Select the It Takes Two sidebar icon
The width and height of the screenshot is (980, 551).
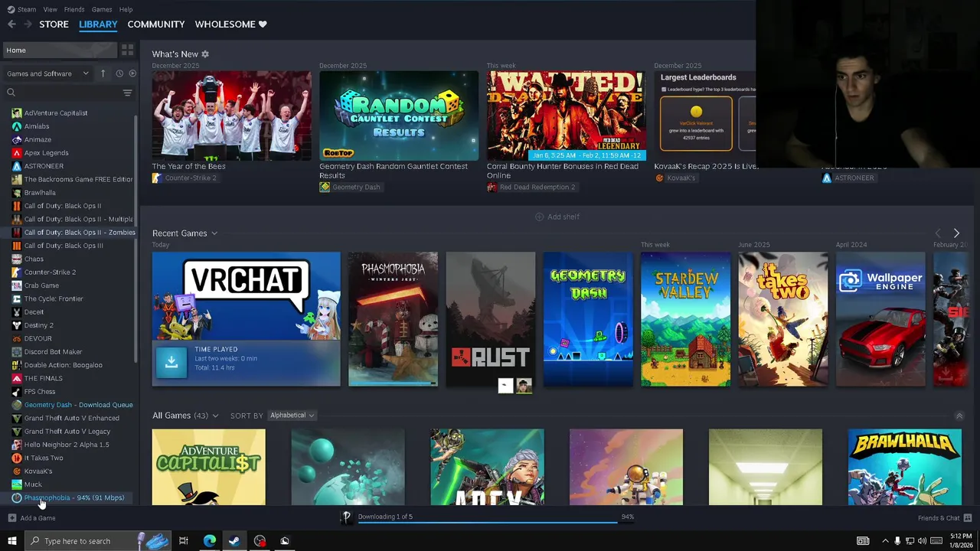(17, 458)
